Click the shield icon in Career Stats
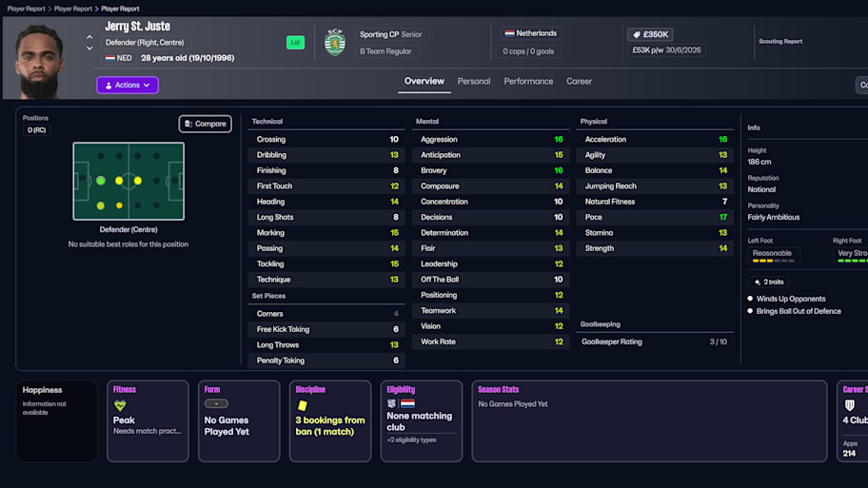 click(x=850, y=405)
